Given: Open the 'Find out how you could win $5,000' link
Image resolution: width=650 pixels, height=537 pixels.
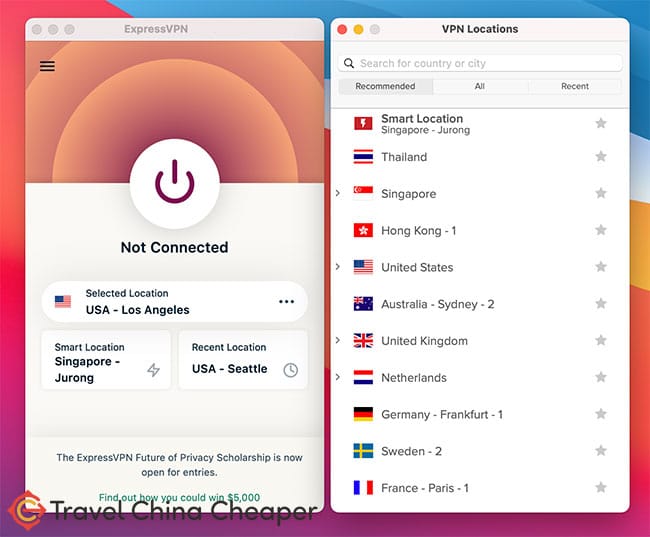Looking at the screenshot, I should pos(179,497).
